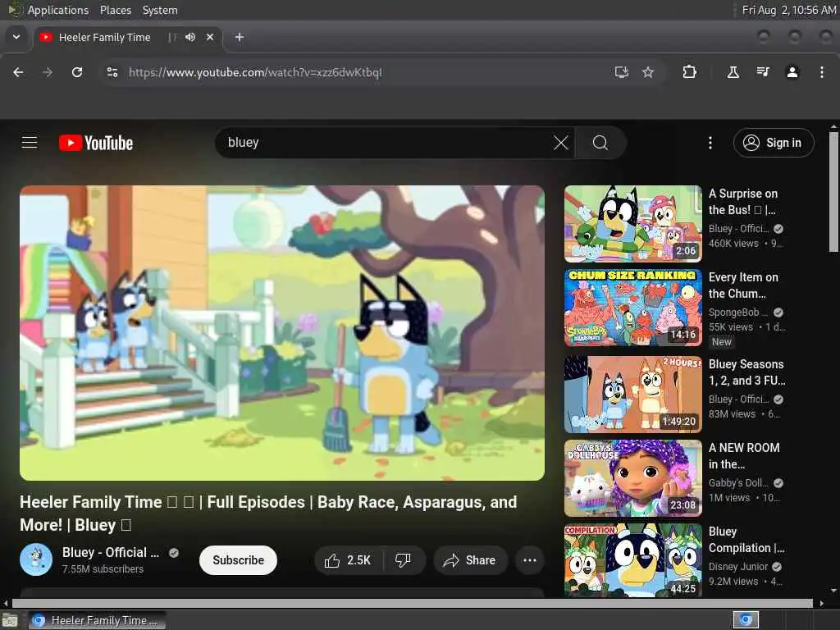This screenshot has height=630, width=840.
Task: Open Chum Size Ranking video thumbnail
Action: tap(632, 308)
